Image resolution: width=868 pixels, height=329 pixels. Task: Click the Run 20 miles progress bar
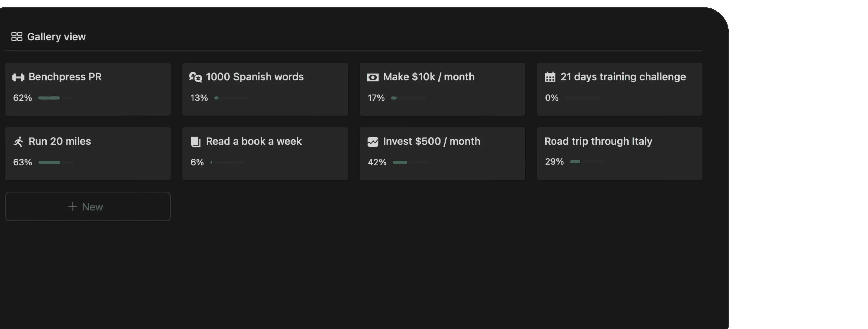click(56, 163)
